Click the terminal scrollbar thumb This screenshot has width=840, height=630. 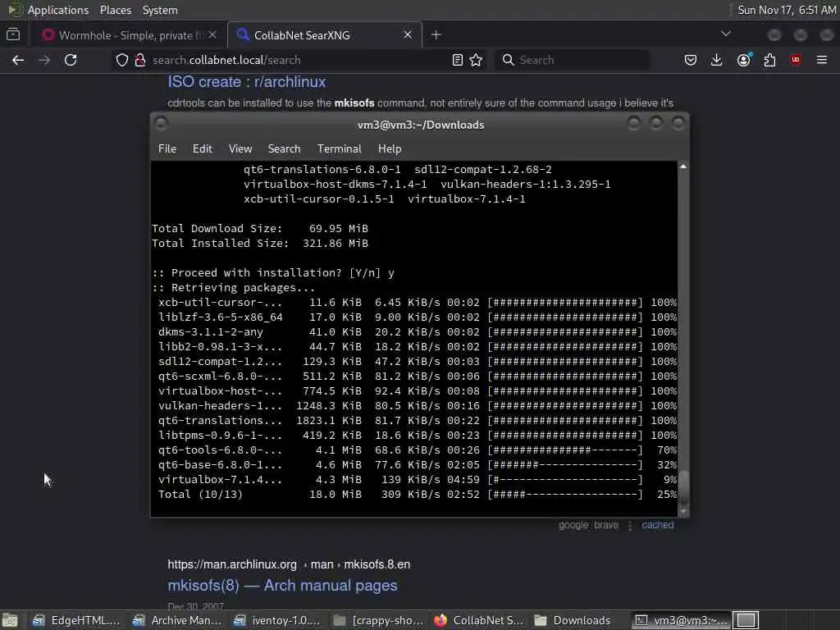(x=683, y=486)
